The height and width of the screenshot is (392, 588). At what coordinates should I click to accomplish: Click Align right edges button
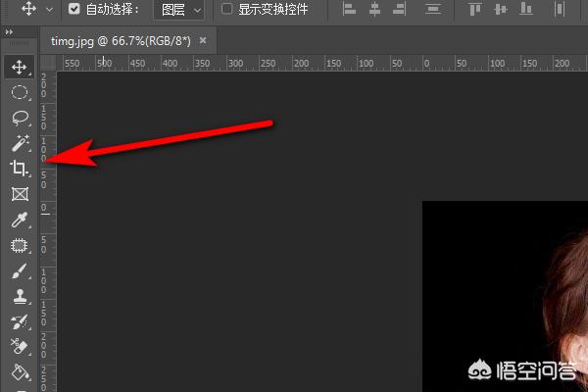click(400, 10)
